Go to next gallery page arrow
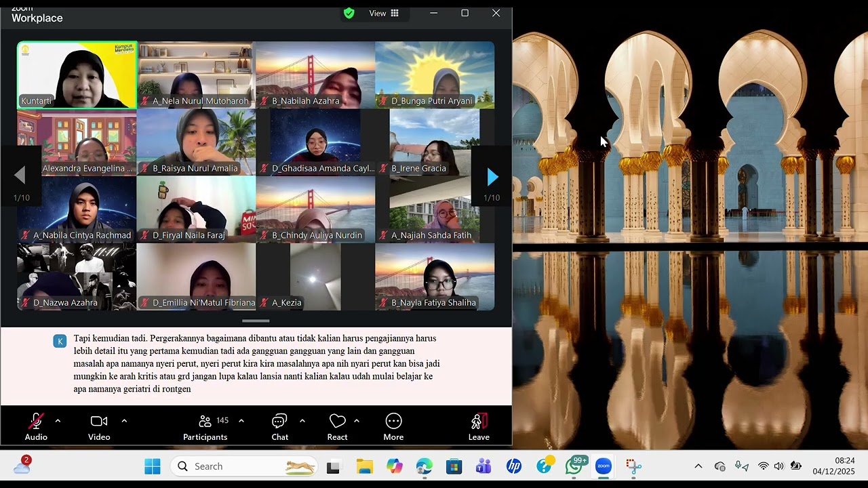The width and height of the screenshot is (868, 488). click(492, 177)
